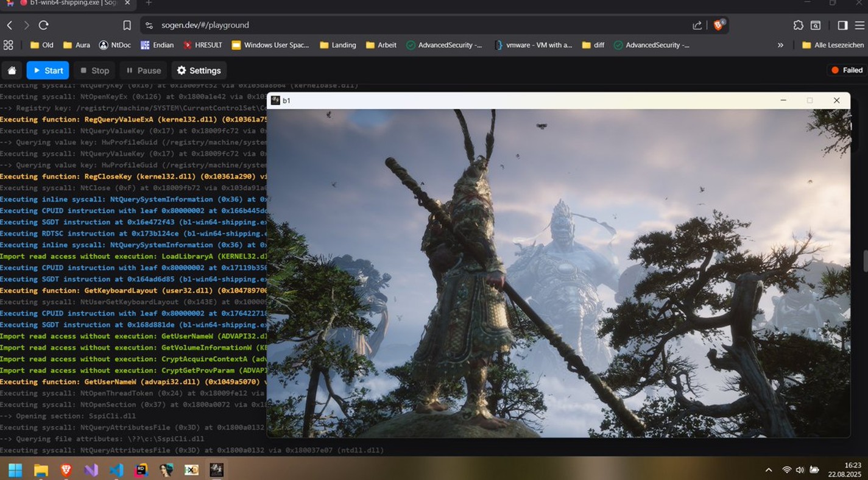
Task: Click the page's vertical scrollbar thumb
Action: [x=865, y=261]
